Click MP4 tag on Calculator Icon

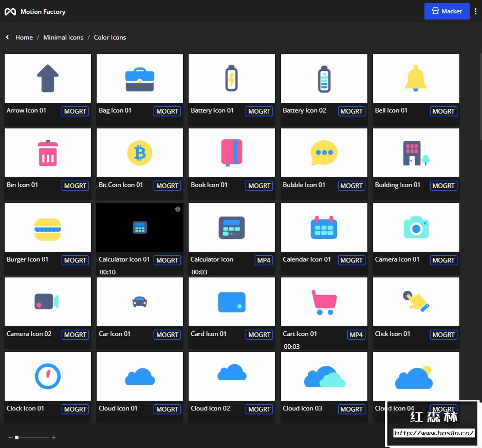click(264, 260)
